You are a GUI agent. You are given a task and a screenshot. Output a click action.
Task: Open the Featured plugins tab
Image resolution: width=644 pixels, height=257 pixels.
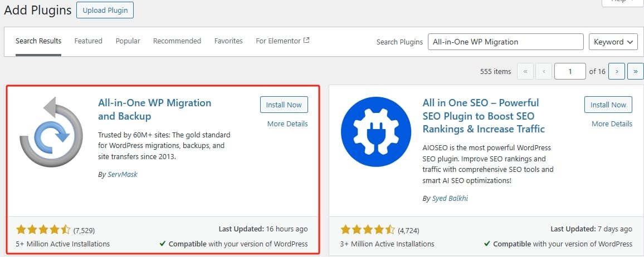pos(89,41)
